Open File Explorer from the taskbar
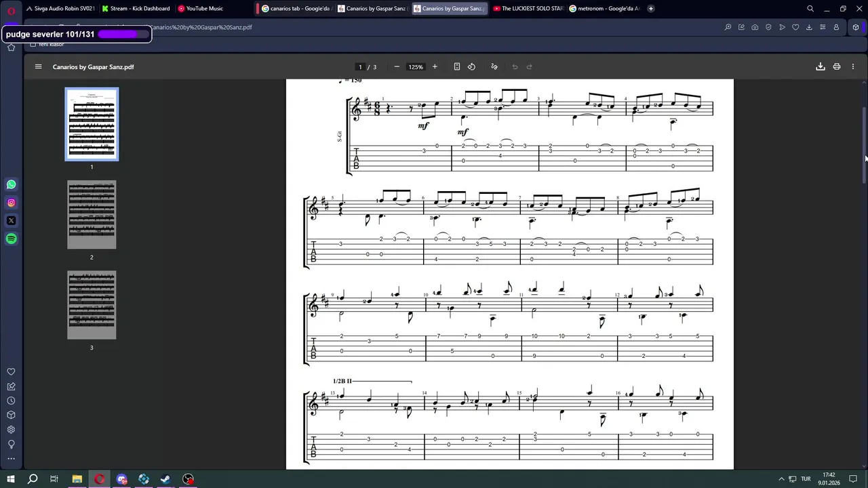Screen dimensions: 868x488 click(x=77, y=479)
